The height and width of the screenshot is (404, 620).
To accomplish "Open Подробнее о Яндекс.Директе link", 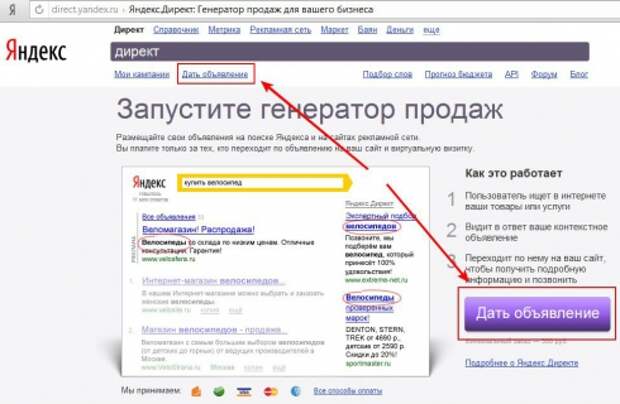I will point(522,362).
